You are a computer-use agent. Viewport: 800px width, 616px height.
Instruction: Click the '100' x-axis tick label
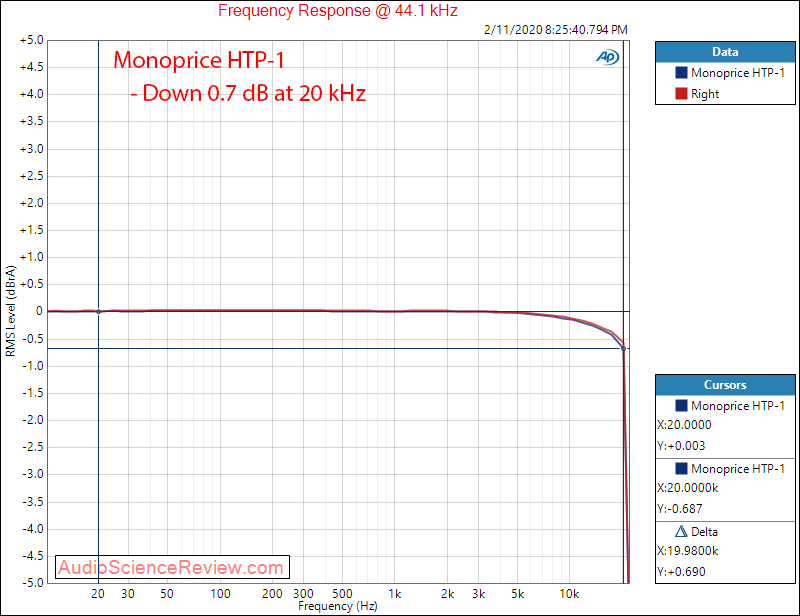tap(220, 594)
